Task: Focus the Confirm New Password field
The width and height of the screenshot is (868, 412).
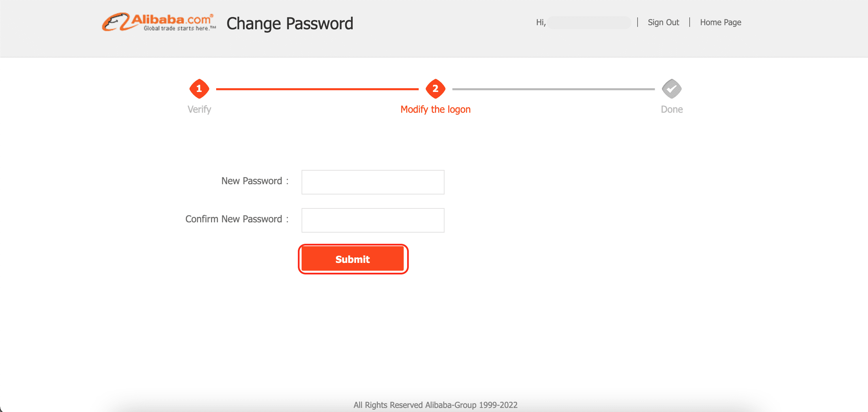Action: (x=373, y=220)
